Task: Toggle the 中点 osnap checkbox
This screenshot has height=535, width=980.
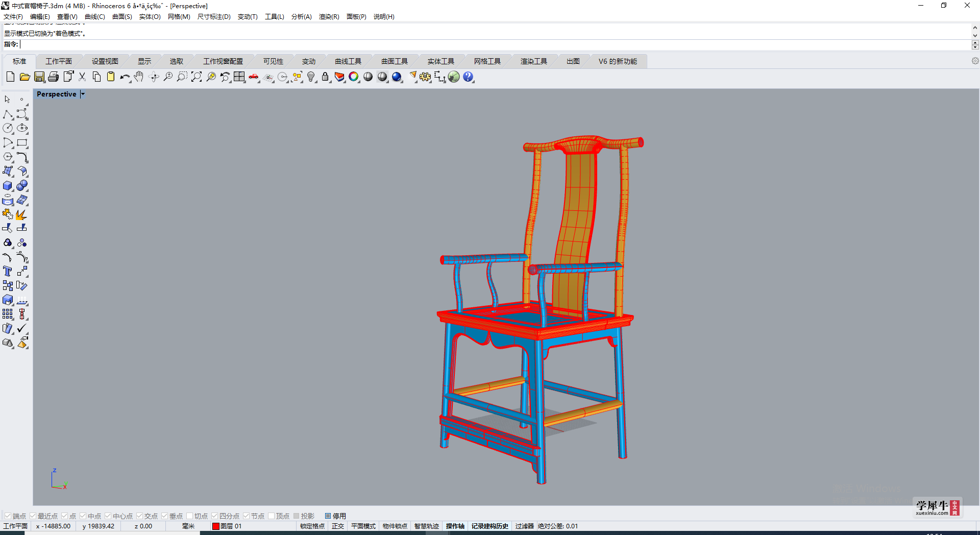Action: (x=83, y=516)
